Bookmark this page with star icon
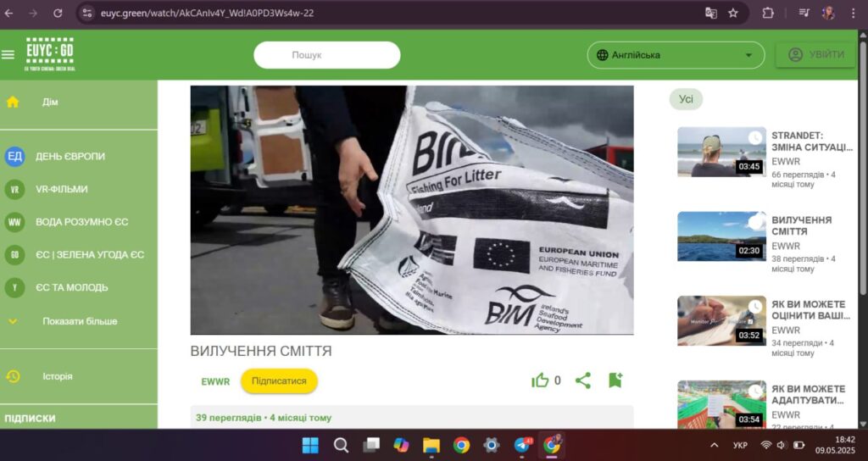This screenshot has width=868, height=461. [733, 13]
